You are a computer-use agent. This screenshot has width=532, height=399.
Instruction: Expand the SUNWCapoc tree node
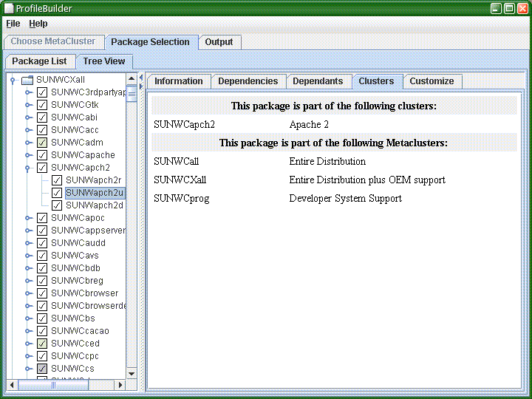pyautogui.click(x=29, y=218)
